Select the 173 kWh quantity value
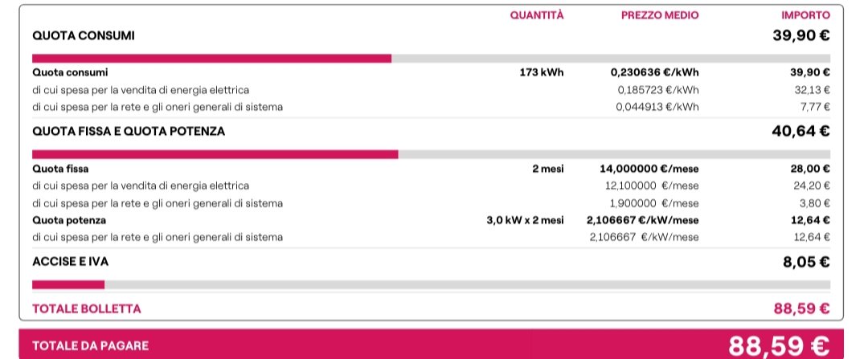Viewport: 868px width, 359px height. 542,72
